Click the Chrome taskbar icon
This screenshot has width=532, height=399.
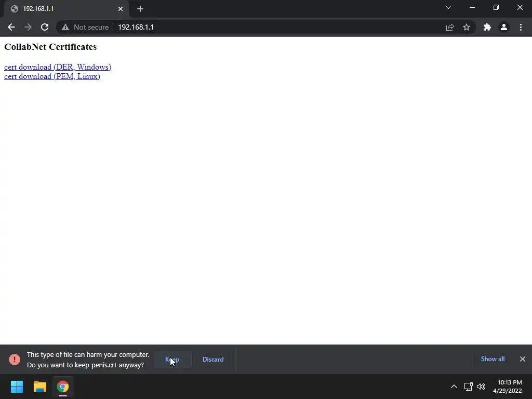tap(63, 387)
